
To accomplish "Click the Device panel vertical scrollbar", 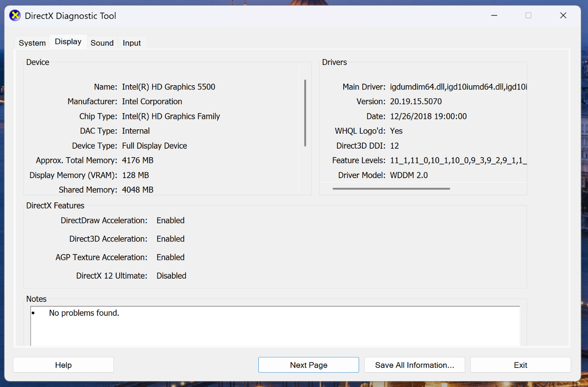I will 305,113.
